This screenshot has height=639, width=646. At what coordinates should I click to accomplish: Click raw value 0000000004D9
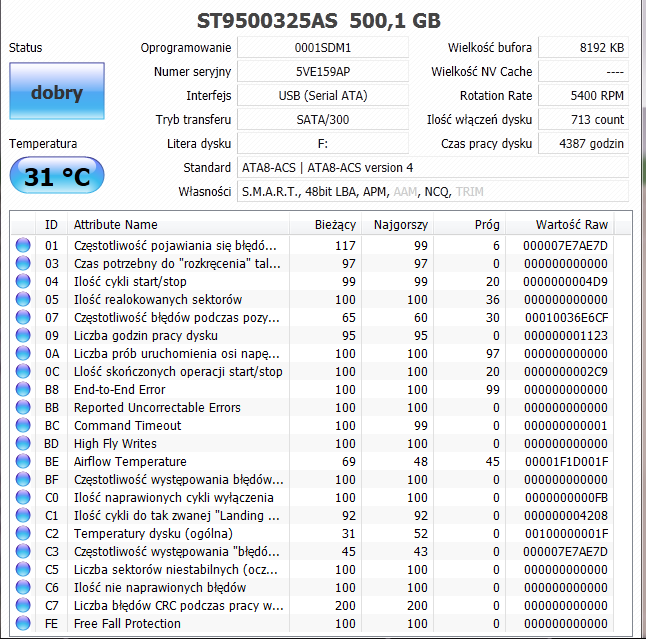point(566,282)
